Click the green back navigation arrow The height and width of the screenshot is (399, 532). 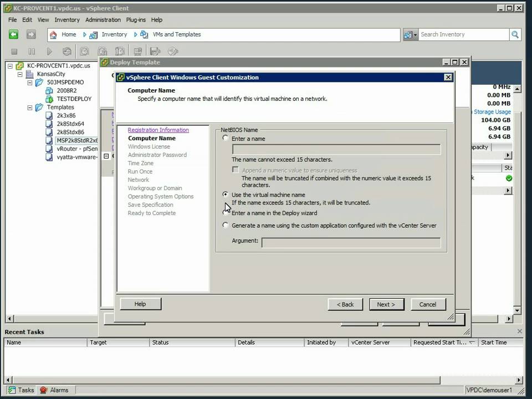[13, 34]
